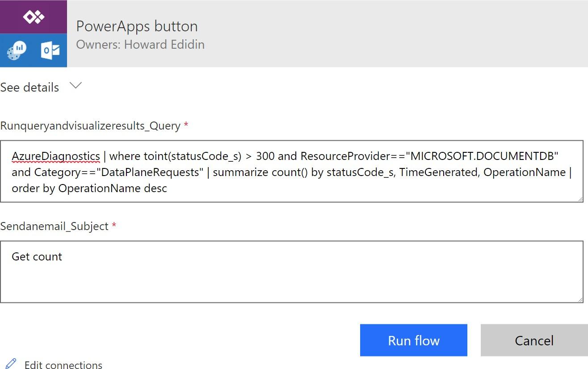Screen dimensions: 588x369
Task: Click the Outlook connector icon
Action: [x=50, y=50]
